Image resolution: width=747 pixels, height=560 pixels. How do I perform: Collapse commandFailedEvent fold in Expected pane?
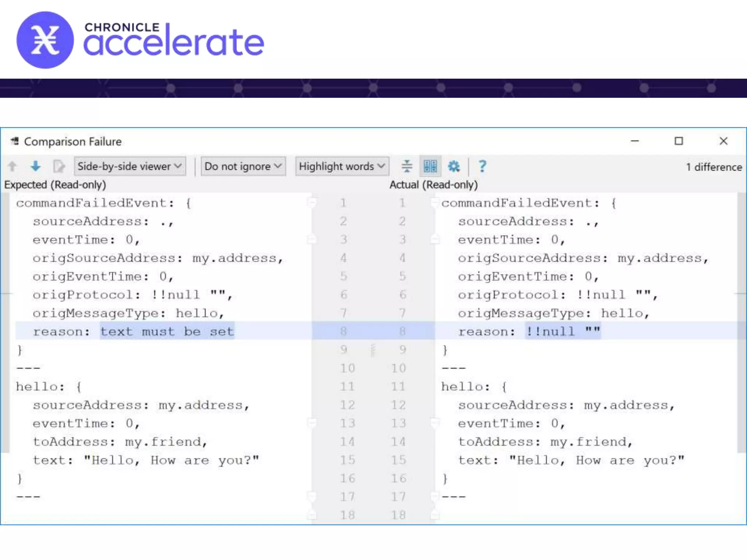[312, 202]
